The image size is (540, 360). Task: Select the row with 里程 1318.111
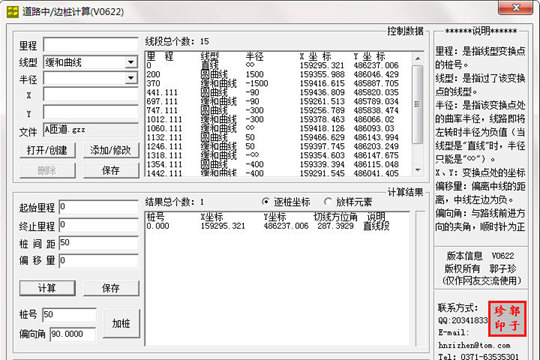click(277, 155)
